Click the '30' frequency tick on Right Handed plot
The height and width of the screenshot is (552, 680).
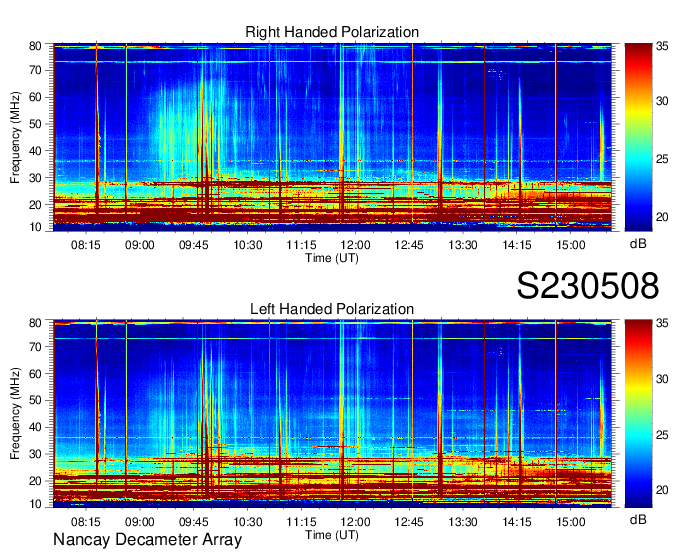pos(35,178)
